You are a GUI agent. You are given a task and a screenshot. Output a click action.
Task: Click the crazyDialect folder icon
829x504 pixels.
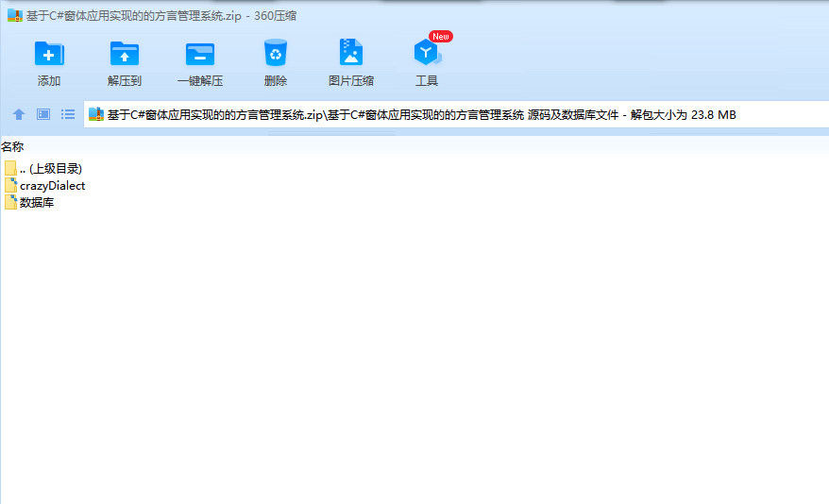(10, 185)
